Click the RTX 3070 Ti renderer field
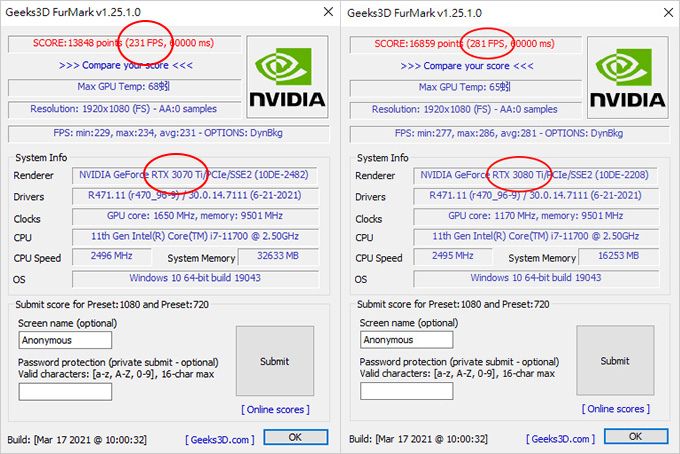This screenshot has width=680, height=454. pyautogui.click(x=195, y=175)
